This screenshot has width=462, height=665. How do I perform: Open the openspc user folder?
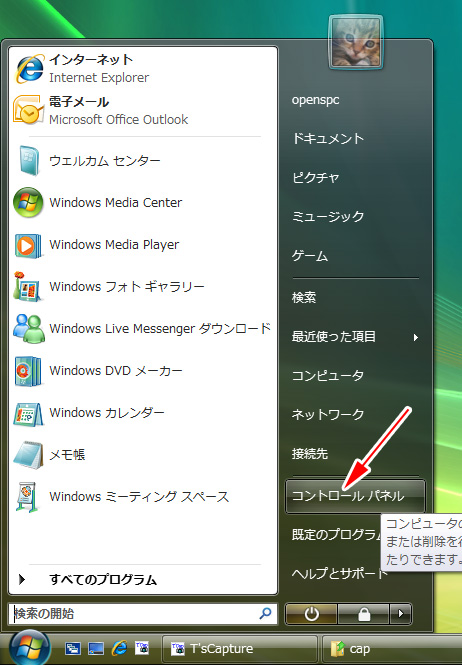coord(316,100)
